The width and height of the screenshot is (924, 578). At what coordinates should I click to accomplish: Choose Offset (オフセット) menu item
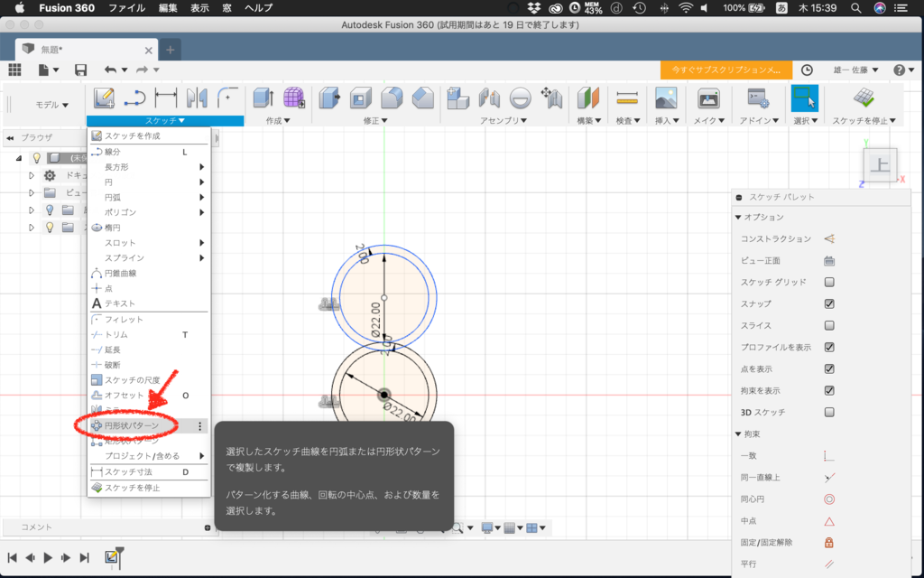[149, 396]
